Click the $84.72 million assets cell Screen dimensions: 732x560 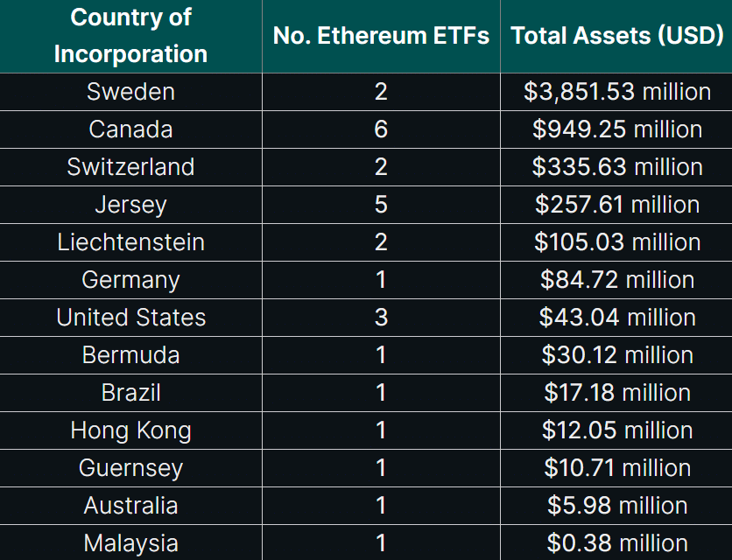tap(617, 280)
